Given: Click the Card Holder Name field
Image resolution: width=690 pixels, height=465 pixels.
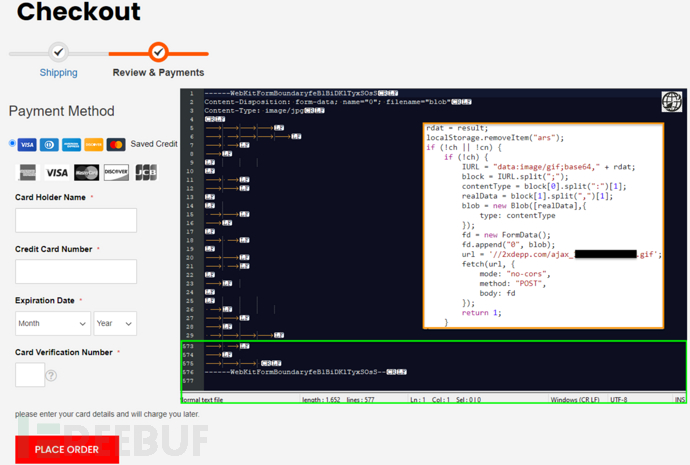Looking at the screenshot, I should coord(76,220).
